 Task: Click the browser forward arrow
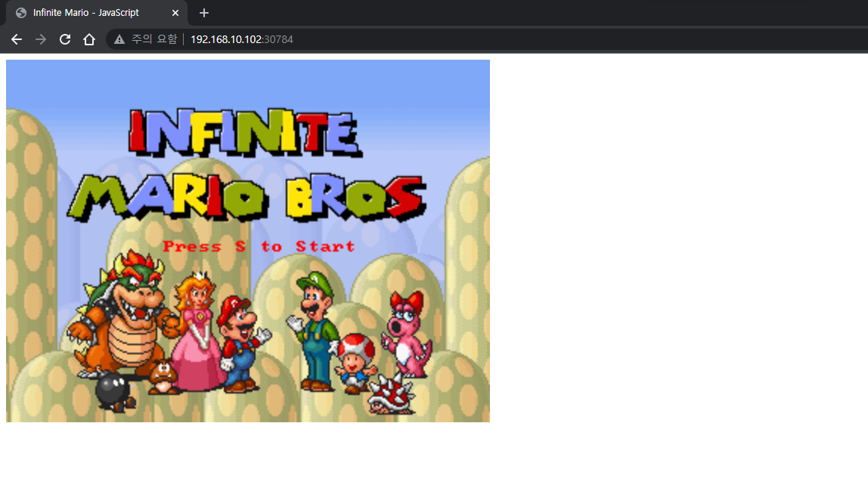pyautogui.click(x=40, y=39)
